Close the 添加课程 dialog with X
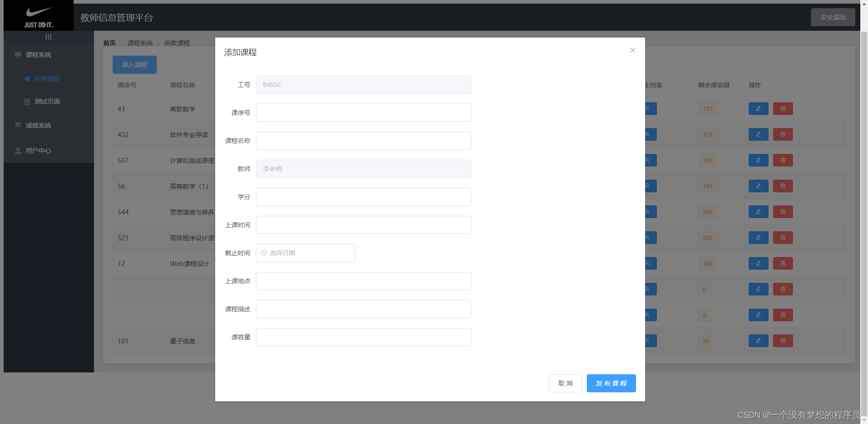 pyautogui.click(x=632, y=50)
